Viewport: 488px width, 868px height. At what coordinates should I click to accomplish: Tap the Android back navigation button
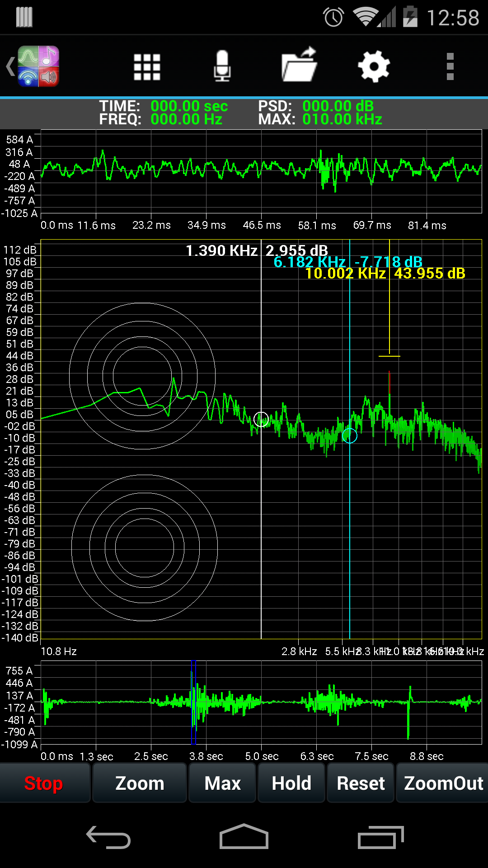pyautogui.click(x=108, y=837)
